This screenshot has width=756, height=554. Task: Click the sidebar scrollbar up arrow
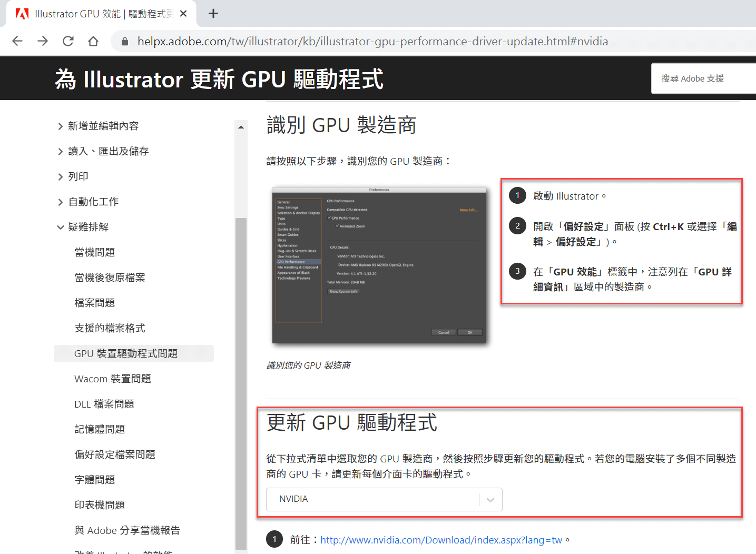tap(241, 127)
